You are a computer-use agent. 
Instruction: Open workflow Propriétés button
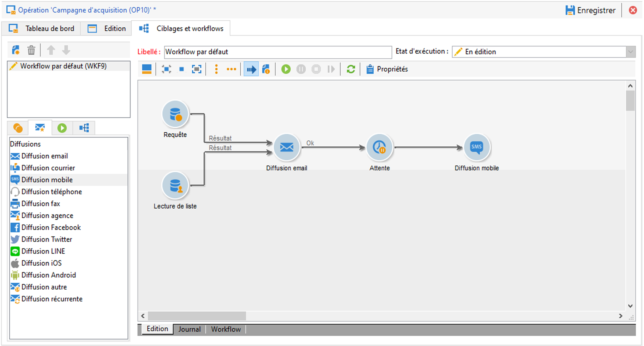tap(387, 69)
